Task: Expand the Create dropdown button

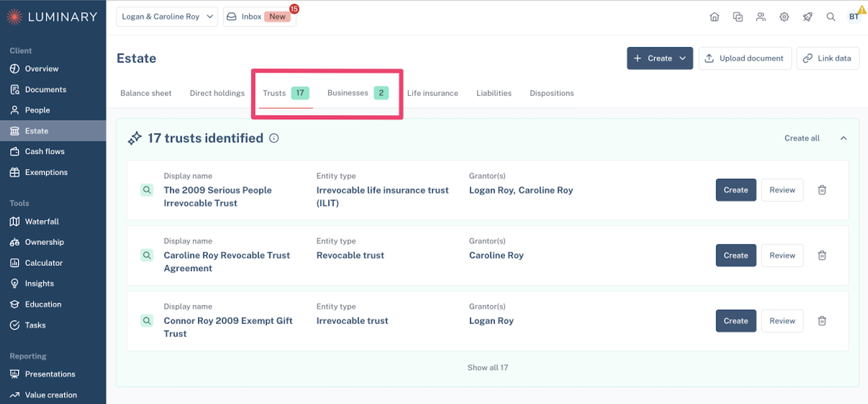Action: pyautogui.click(x=660, y=58)
